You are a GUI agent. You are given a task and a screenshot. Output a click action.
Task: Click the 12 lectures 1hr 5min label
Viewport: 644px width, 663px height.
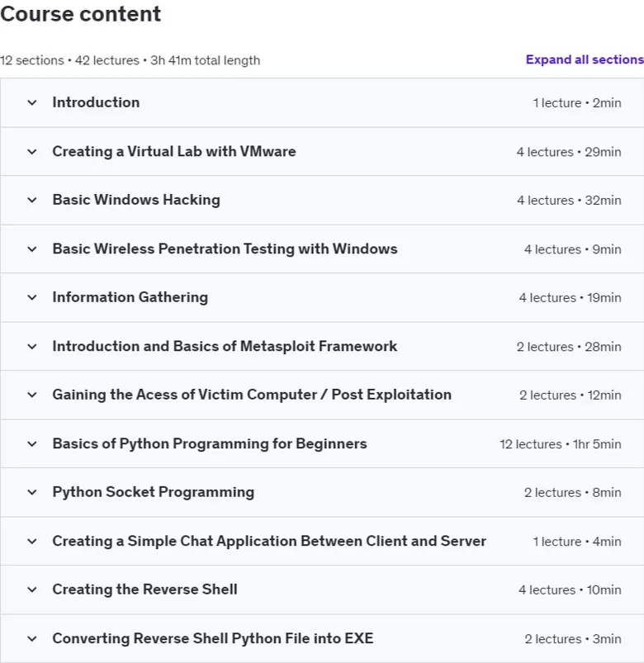pyautogui.click(x=561, y=444)
